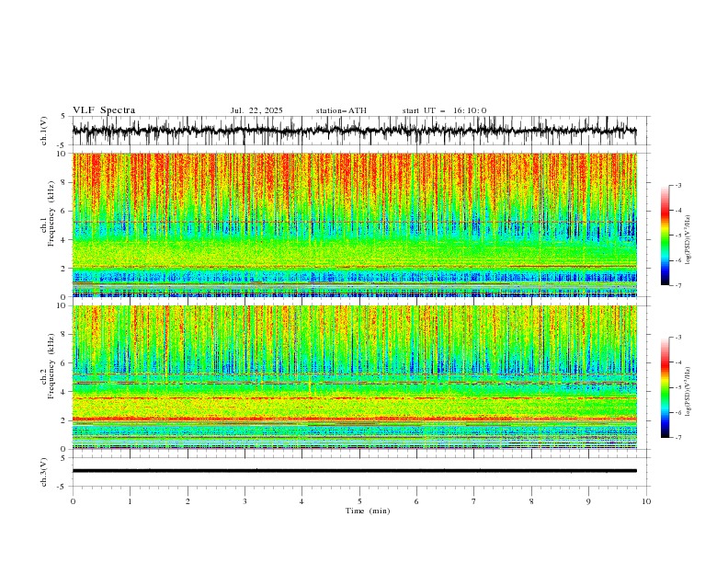Click the ch.1 color scale "log(PSD)(V²/Hz)" label
728x563 pixels.
pos(688,240)
